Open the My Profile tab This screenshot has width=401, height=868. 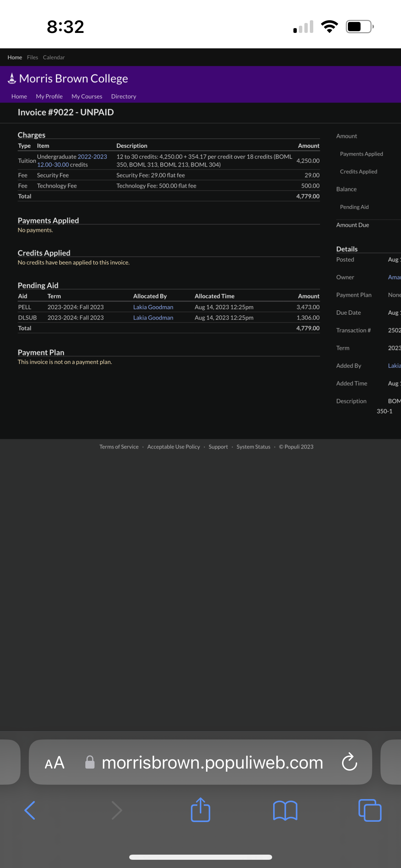click(49, 96)
